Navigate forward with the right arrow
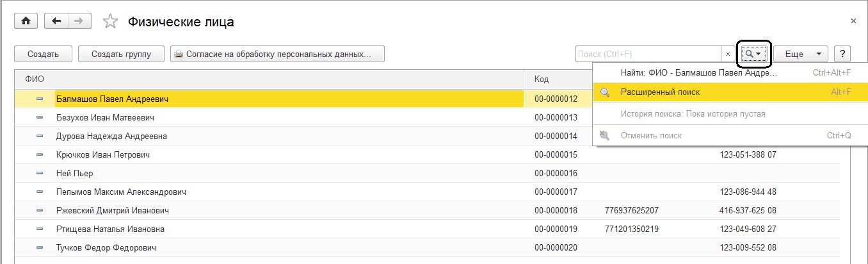Screen dimensions: 868x264 (79, 21)
